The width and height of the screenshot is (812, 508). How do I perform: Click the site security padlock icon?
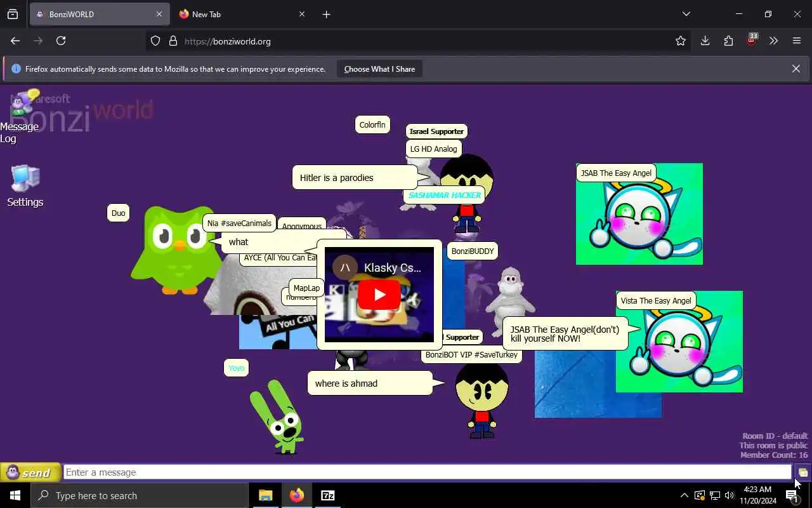click(173, 41)
